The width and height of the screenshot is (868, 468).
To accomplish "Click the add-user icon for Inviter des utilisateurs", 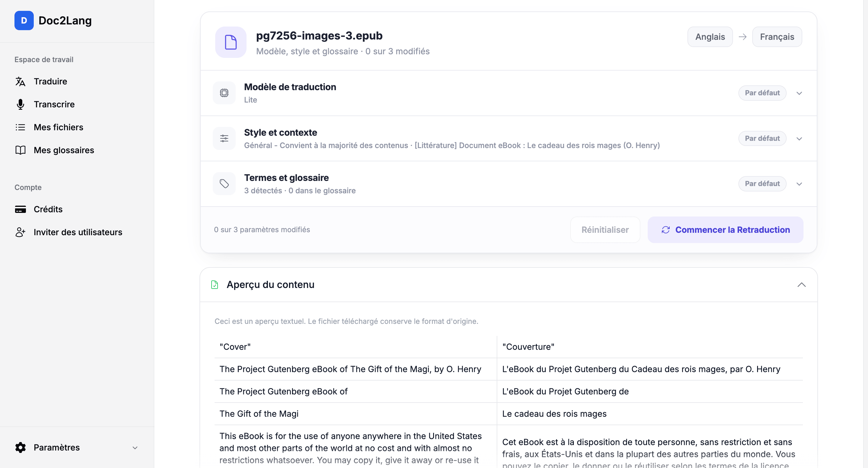I will tap(20, 232).
